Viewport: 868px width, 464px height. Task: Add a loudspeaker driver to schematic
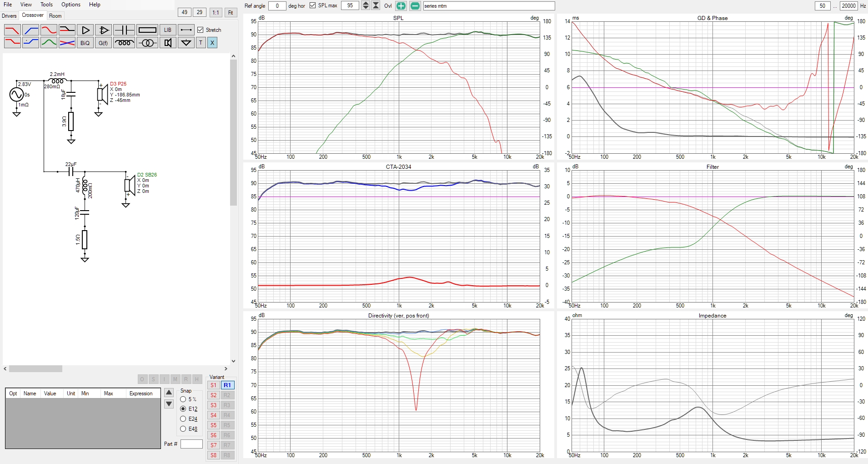pyautogui.click(x=168, y=43)
